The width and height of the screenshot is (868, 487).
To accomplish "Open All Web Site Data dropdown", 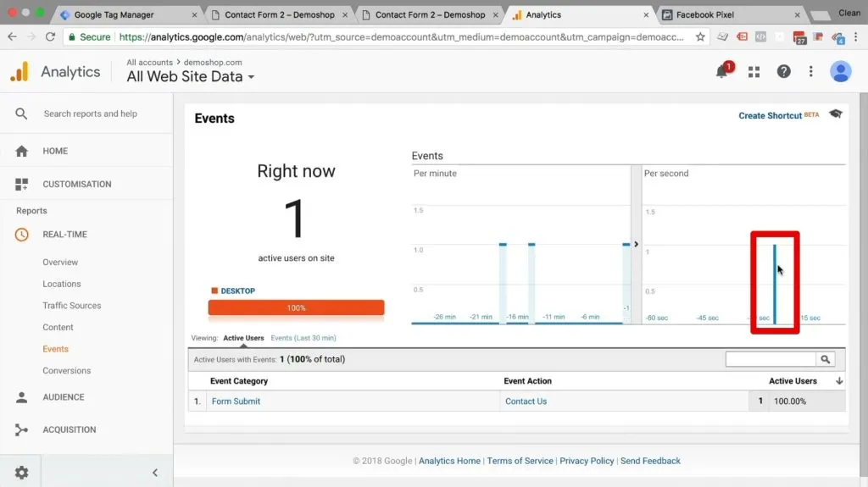I will click(191, 77).
